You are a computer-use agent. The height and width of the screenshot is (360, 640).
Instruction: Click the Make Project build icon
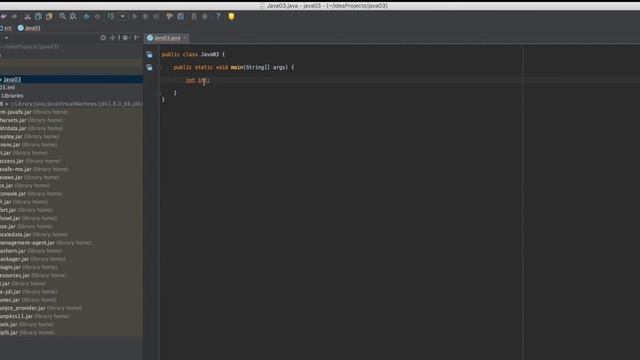point(111,16)
